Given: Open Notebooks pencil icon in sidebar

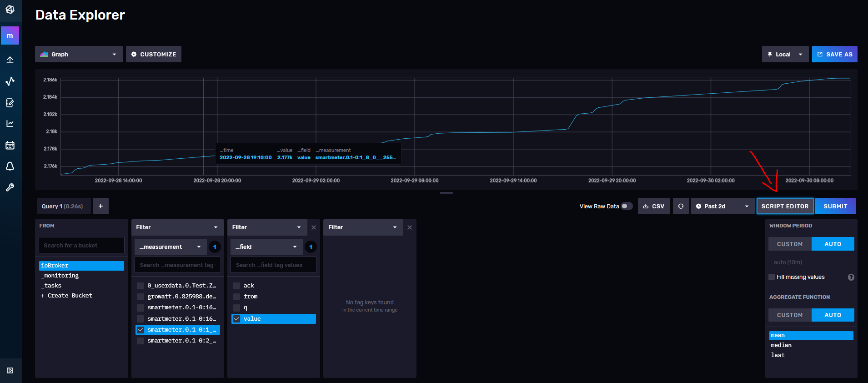Looking at the screenshot, I should (x=10, y=103).
